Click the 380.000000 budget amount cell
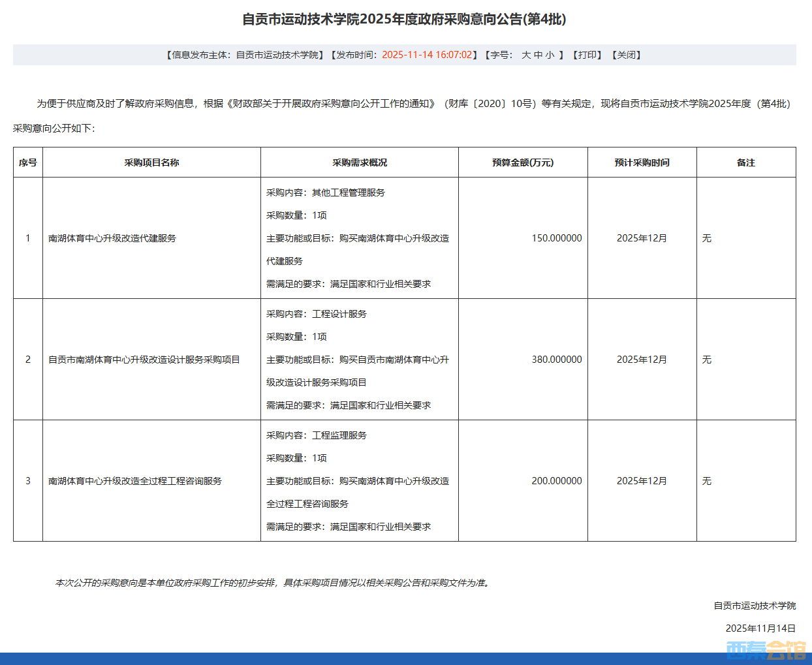The width and height of the screenshot is (812, 665). [x=556, y=360]
